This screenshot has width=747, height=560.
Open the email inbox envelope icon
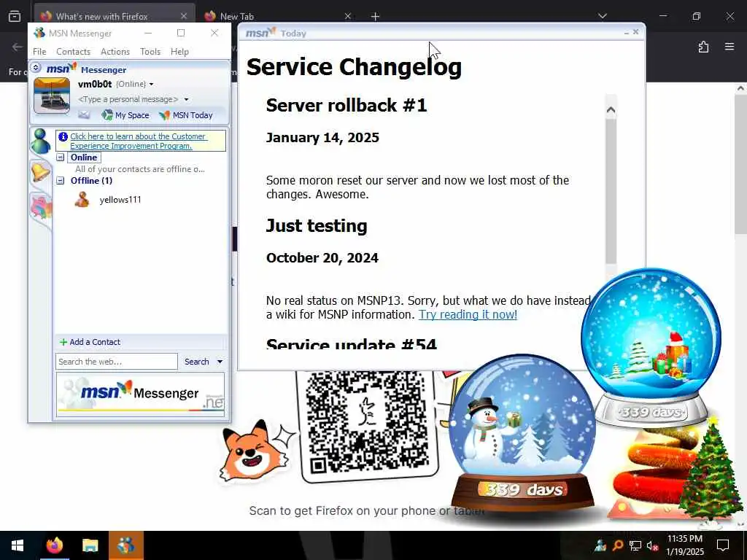pos(84,114)
